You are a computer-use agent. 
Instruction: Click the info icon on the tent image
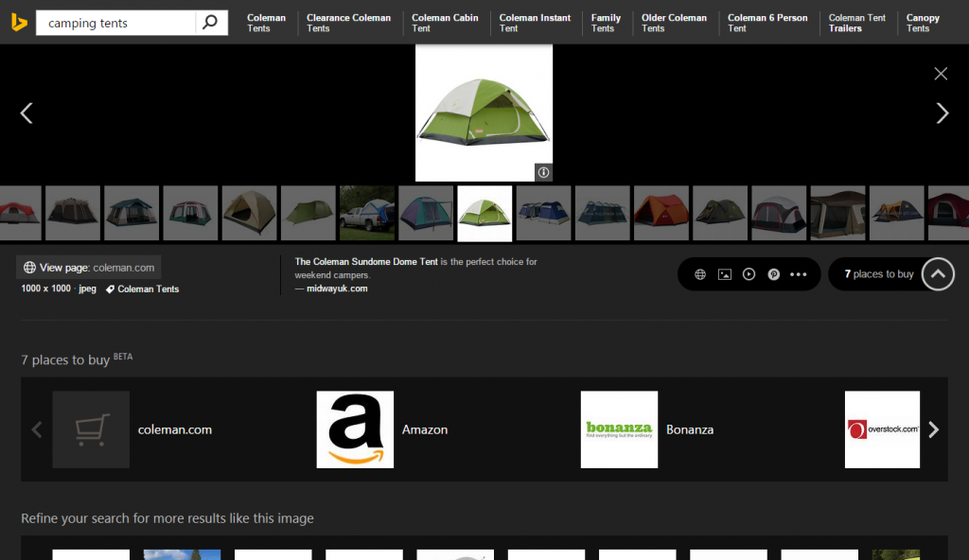pos(542,172)
